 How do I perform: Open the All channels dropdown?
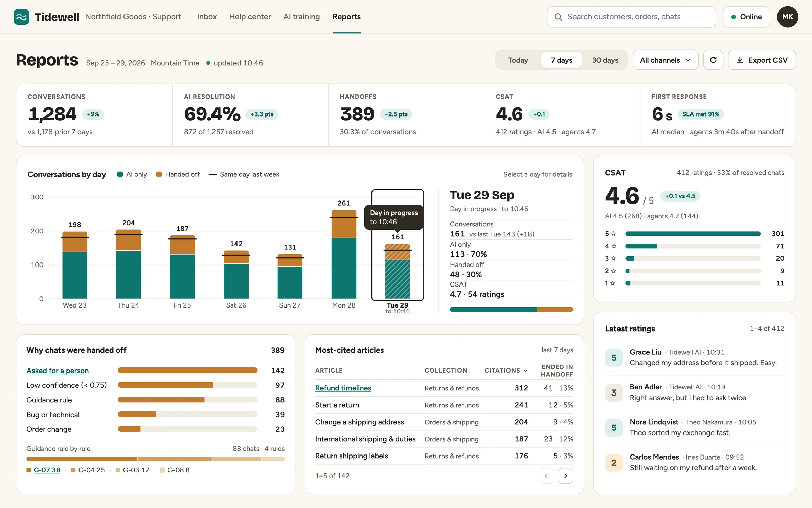pos(665,60)
